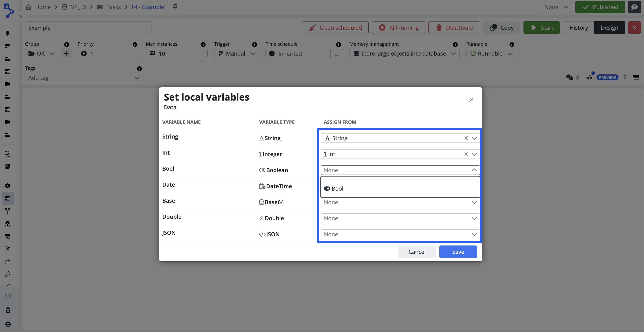Screen dimensions: 644x332
Task: Switch to the History tab
Action: (578, 27)
